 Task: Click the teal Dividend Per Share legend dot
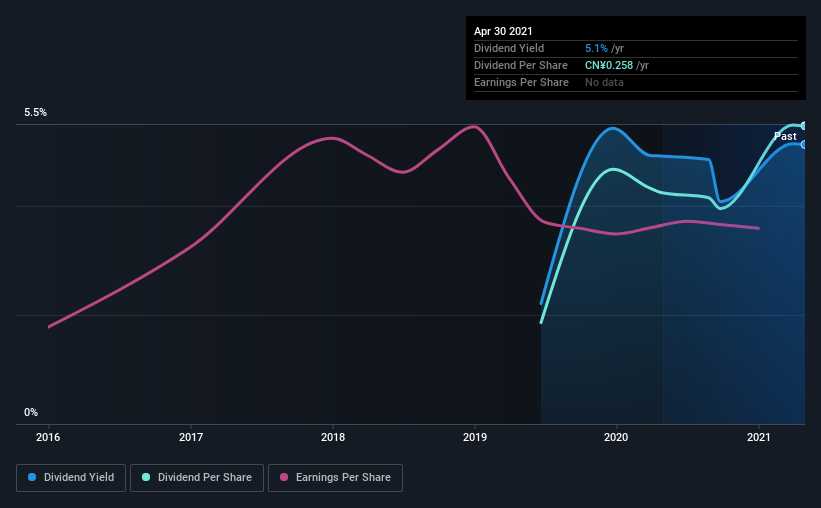click(146, 477)
